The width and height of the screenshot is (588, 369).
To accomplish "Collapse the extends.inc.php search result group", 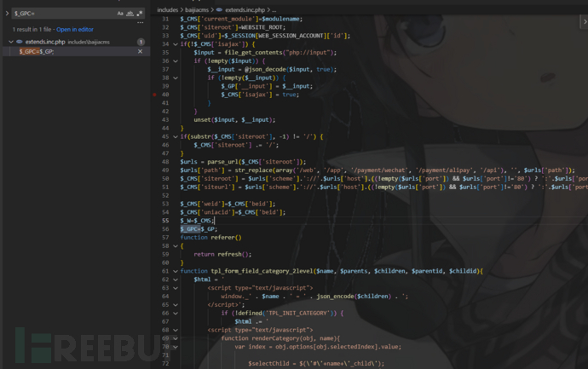I will pyautogui.click(x=11, y=42).
